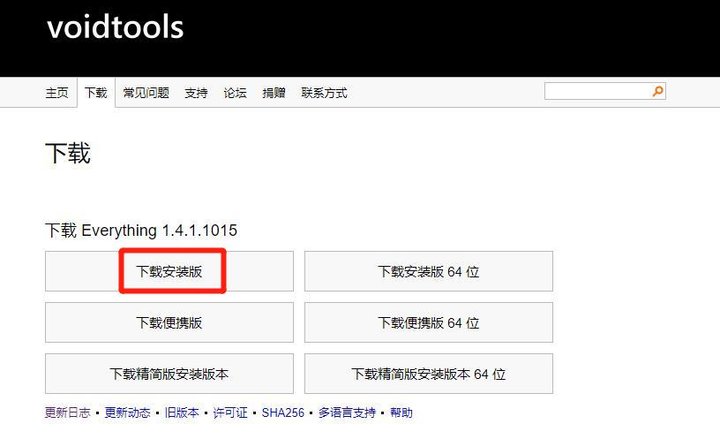
Task: Go to the 常见问题 tab
Action: point(147,93)
